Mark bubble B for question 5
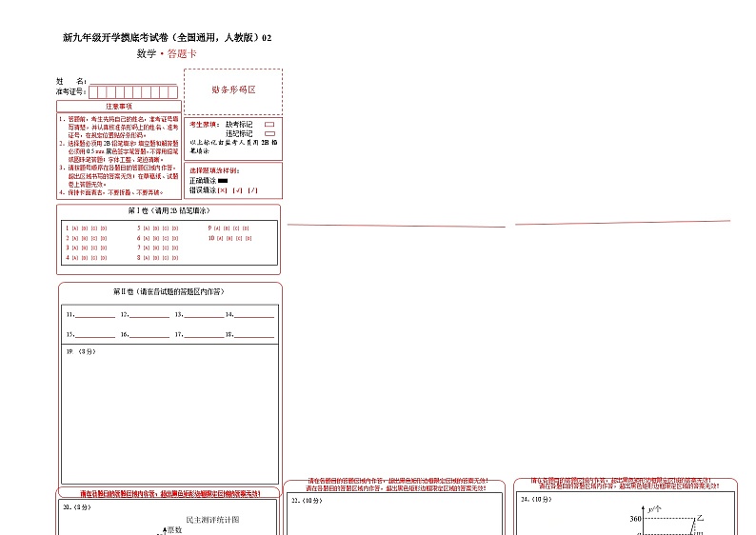This screenshot has height=535, width=756. tap(156, 228)
